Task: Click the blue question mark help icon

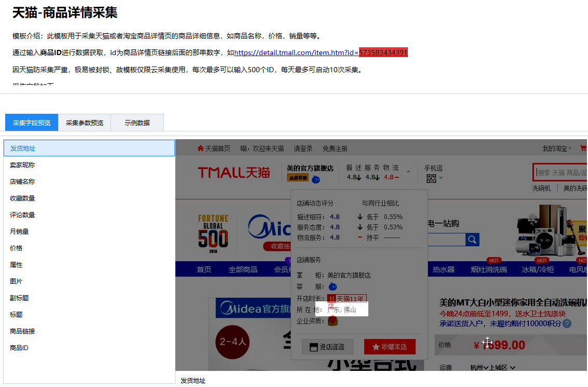Action: (x=567, y=324)
